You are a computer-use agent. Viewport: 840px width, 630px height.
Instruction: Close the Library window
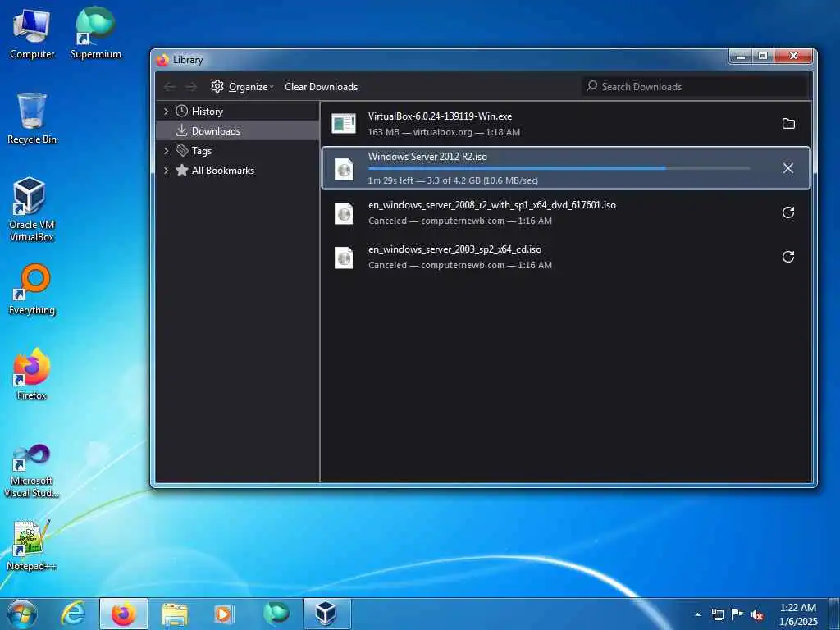793,57
